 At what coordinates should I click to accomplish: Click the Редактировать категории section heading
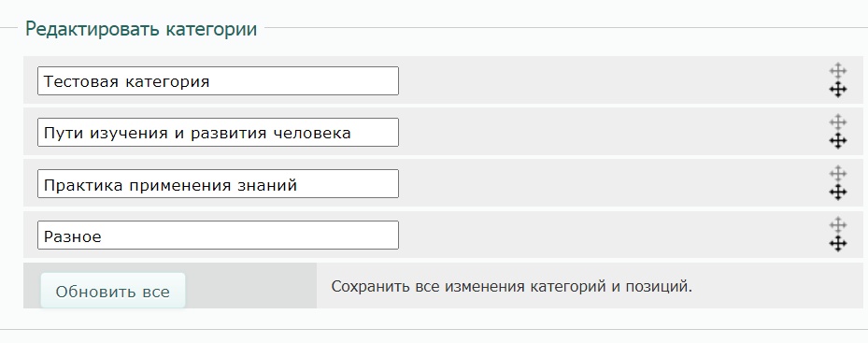[141, 29]
